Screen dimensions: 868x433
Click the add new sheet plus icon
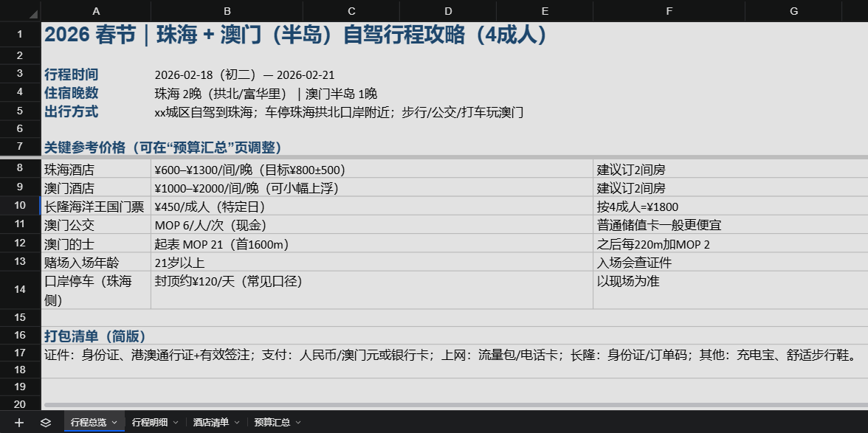coord(19,423)
